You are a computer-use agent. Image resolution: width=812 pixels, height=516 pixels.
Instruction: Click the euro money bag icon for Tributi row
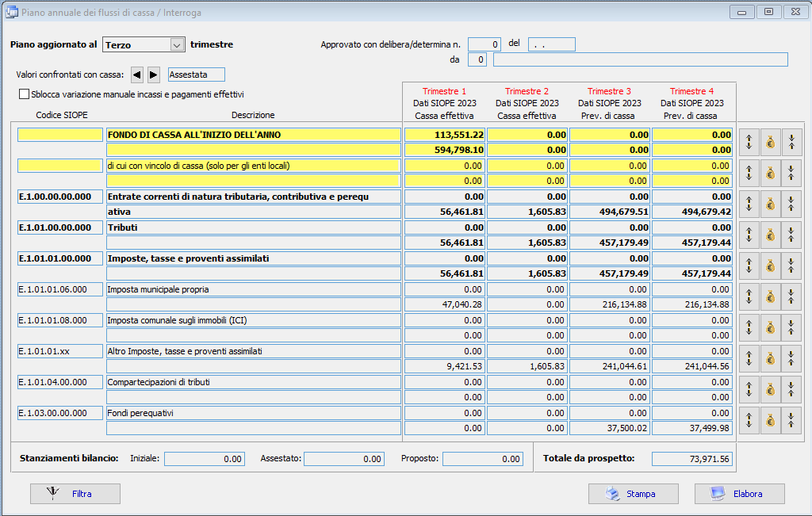pyautogui.click(x=769, y=235)
